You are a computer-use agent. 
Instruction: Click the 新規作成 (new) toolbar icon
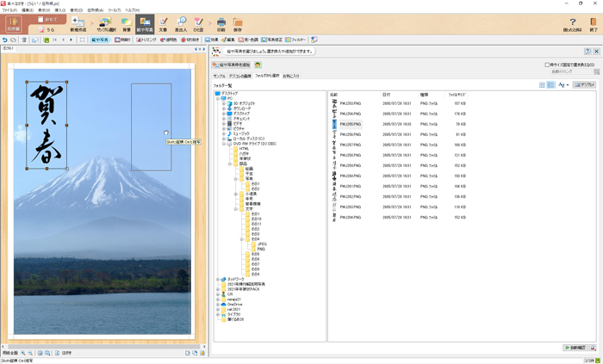point(78,23)
